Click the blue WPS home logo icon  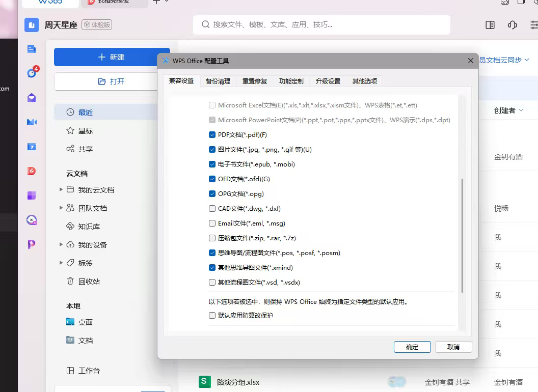pos(32,25)
